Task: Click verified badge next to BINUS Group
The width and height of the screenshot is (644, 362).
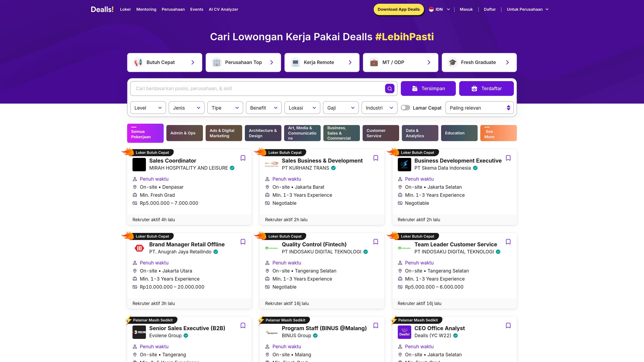Action: [315, 336]
